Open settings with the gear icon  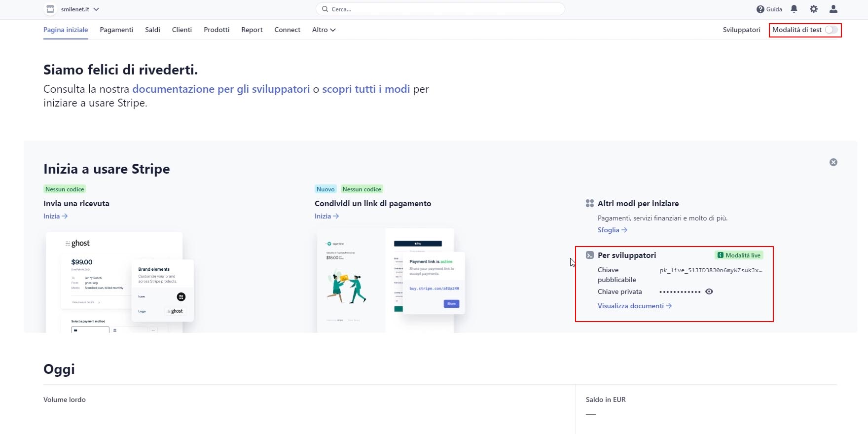pos(814,9)
